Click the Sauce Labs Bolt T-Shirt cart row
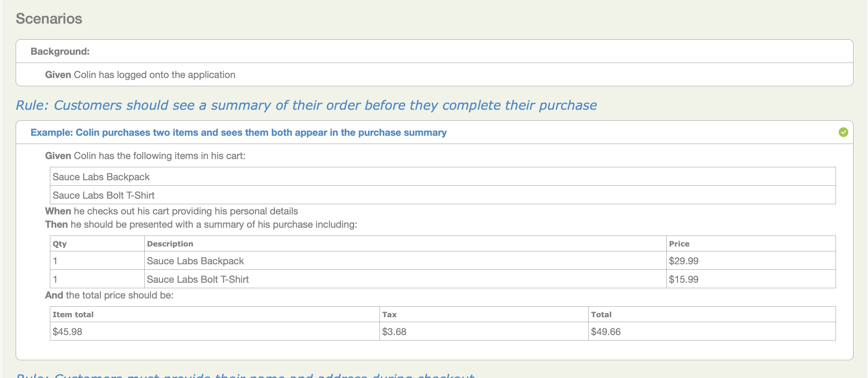 (x=104, y=195)
